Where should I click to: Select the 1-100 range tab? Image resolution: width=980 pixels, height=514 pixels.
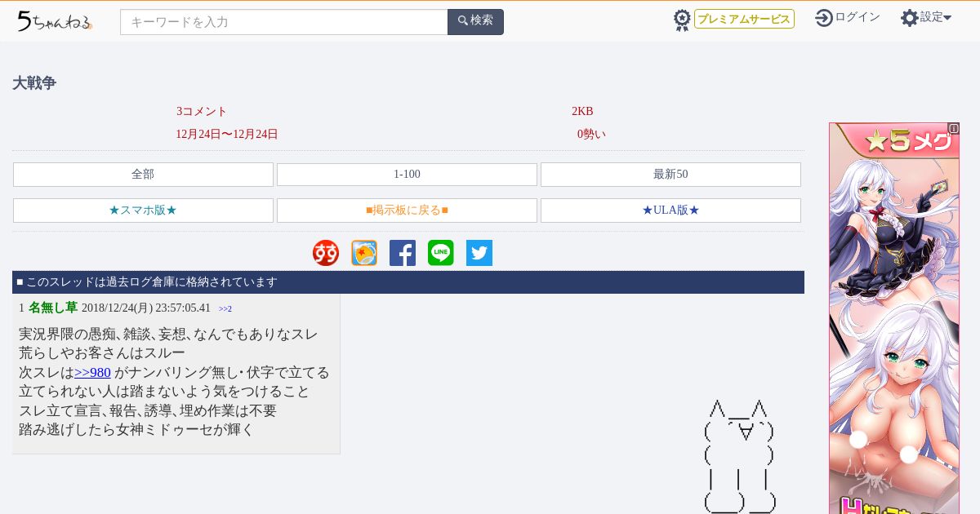(x=407, y=175)
